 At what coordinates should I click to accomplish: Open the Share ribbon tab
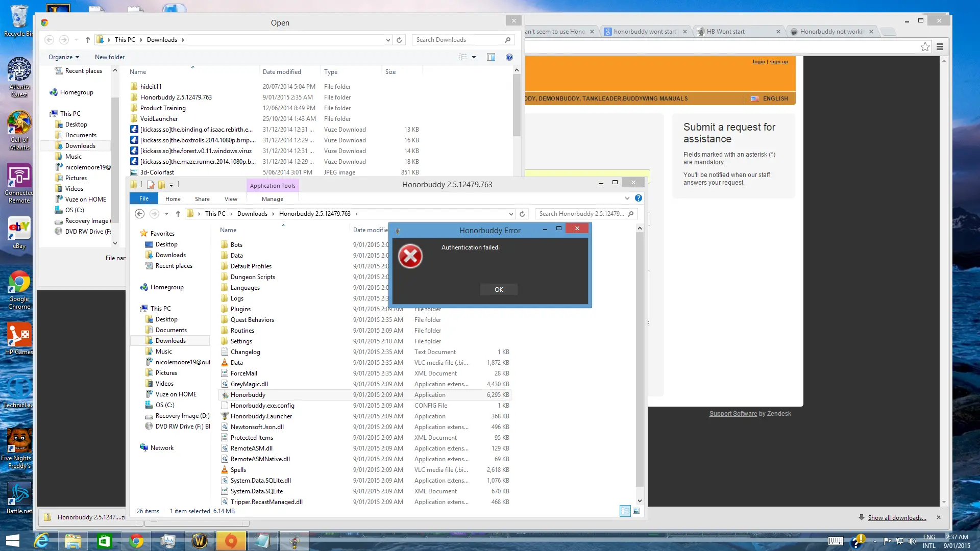click(x=202, y=199)
